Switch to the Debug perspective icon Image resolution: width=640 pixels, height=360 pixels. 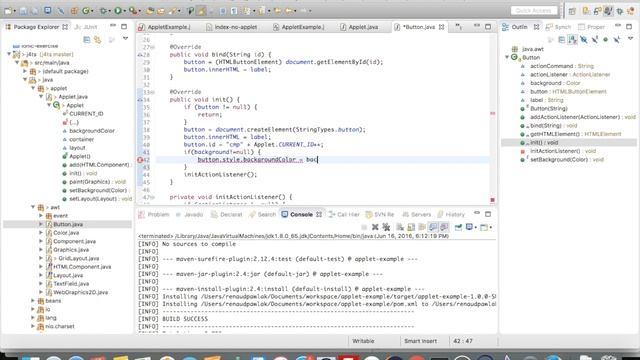click(x=619, y=11)
